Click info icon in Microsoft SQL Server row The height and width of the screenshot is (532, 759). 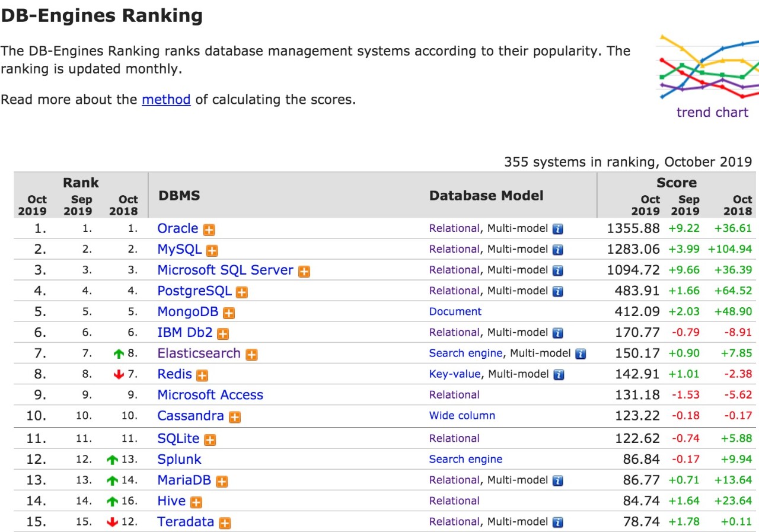(x=558, y=271)
